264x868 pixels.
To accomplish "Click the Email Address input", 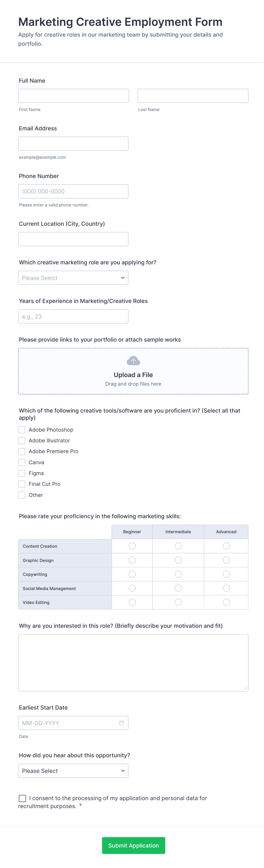I will (73, 144).
